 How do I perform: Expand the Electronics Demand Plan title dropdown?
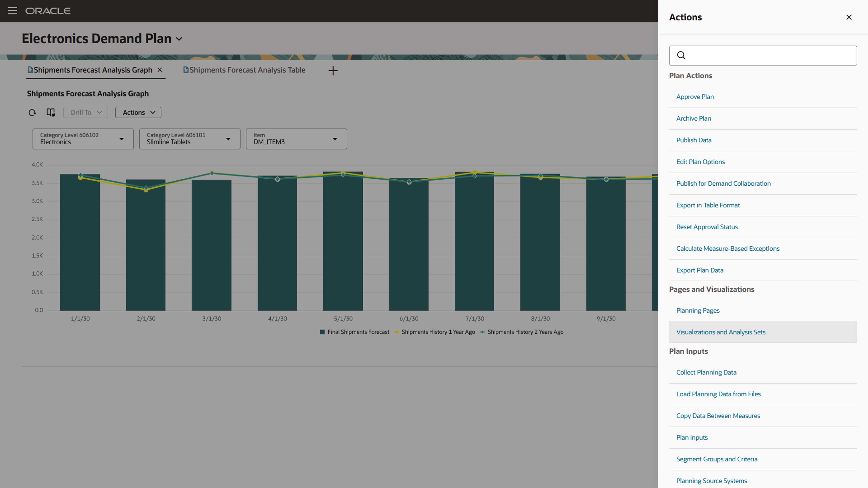click(179, 39)
